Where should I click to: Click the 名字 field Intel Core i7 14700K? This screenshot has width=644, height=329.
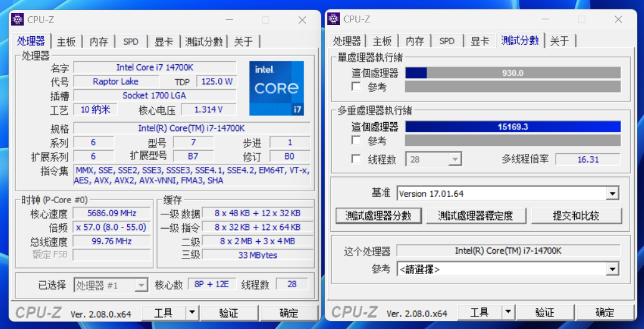click(155, 67)
